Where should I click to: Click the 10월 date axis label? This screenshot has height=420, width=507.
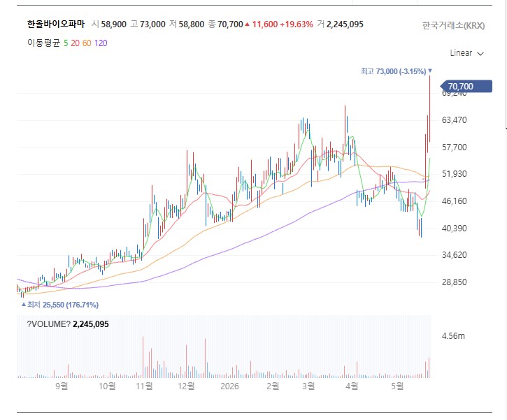coord(107,386)
